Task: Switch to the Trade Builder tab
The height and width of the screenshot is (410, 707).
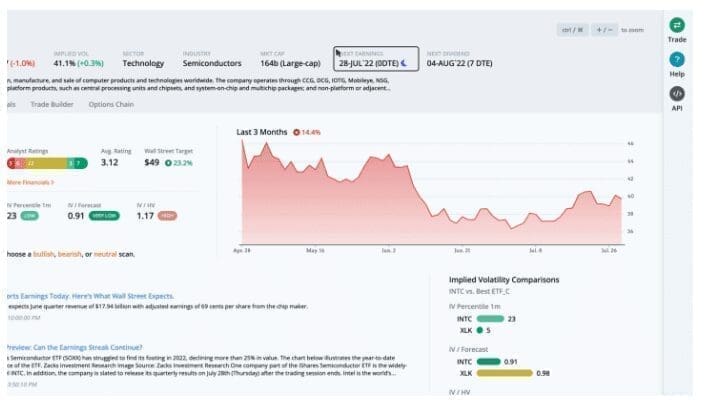Action: pyautogui.click(x=52, y=103)
